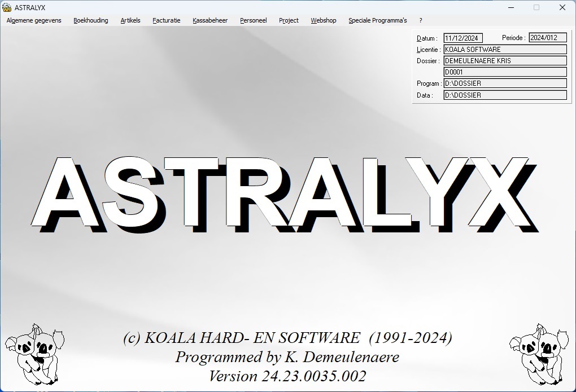The width and height of the screenshot is (576, 392).
Task: Click the Program label
Action: (429, 83)
